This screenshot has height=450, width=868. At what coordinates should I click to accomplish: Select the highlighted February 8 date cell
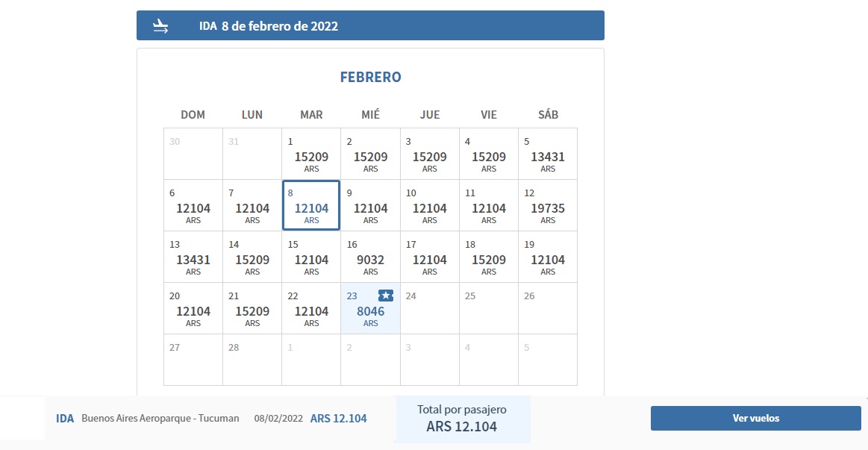coord(311,205)
